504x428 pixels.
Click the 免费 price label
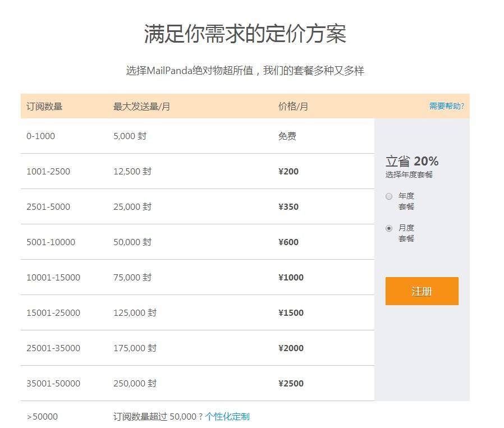point(287,136)
